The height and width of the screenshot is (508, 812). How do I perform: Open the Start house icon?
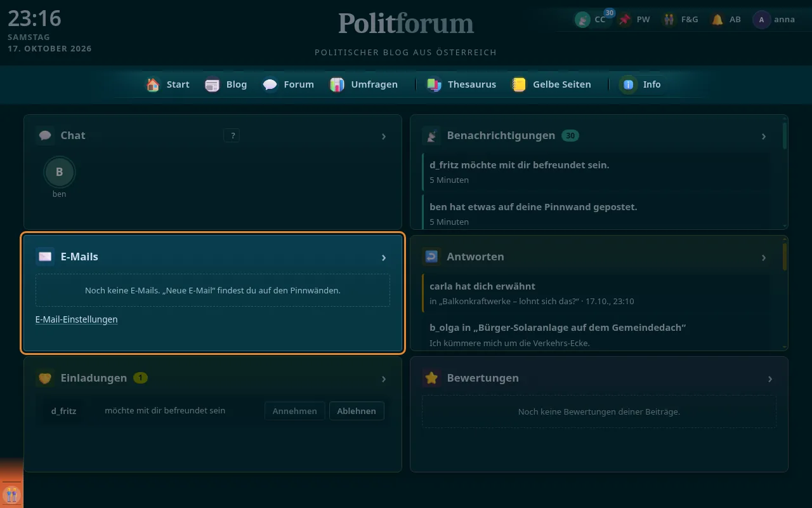(x=153, y=84)
